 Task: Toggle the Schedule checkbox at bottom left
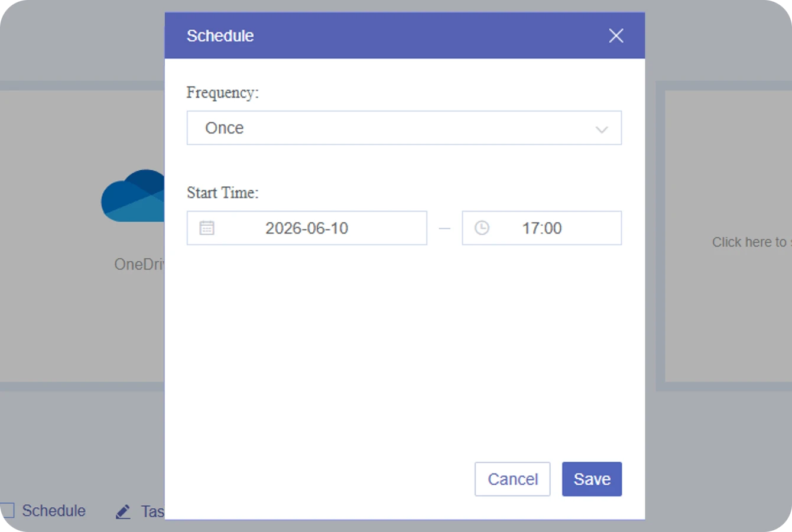point(7,510)
